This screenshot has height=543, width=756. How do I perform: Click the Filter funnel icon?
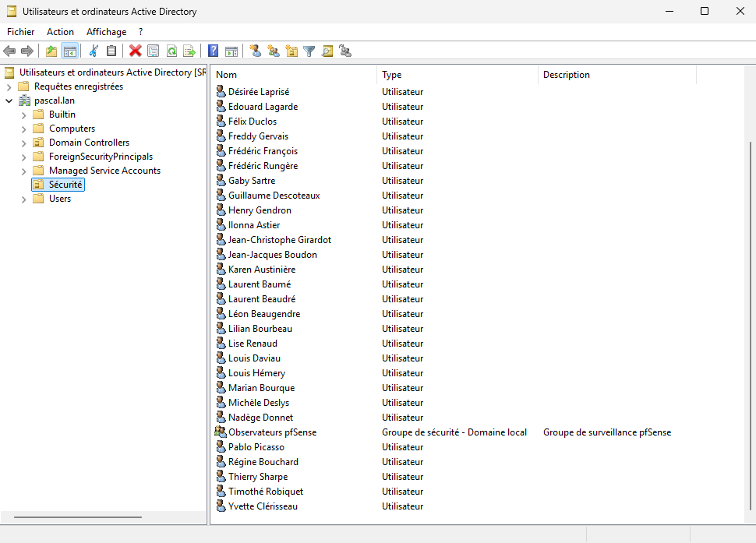(x=309, y=51)
